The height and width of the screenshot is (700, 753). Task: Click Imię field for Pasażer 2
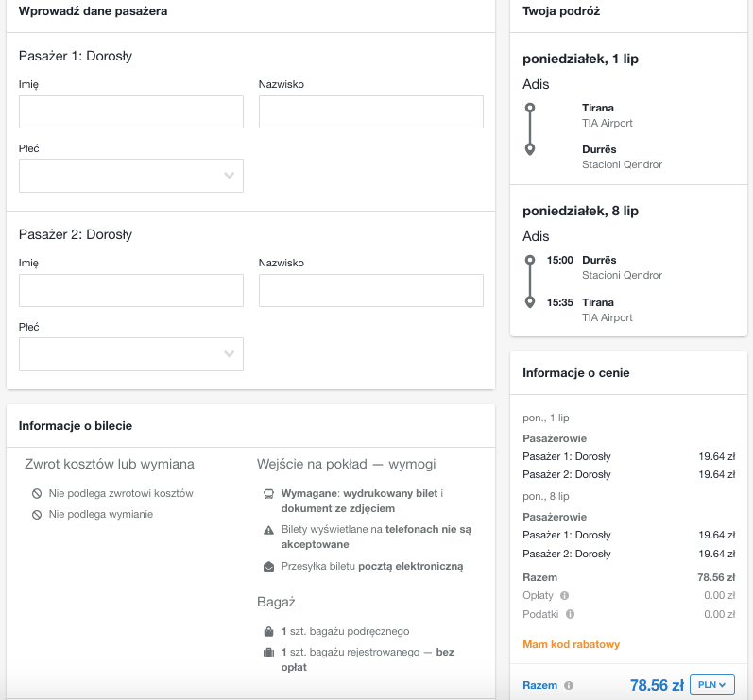(x=131, y=291)
